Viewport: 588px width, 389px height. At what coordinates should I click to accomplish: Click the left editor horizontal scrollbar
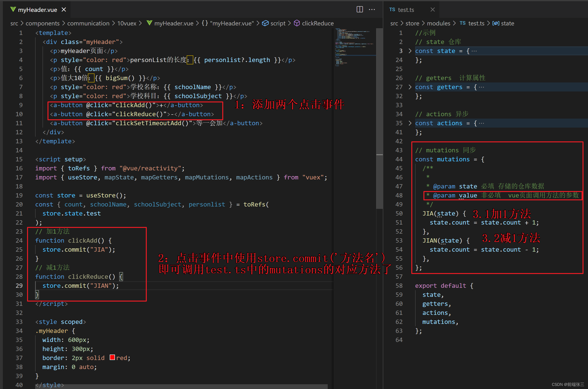tap(182, 387)
